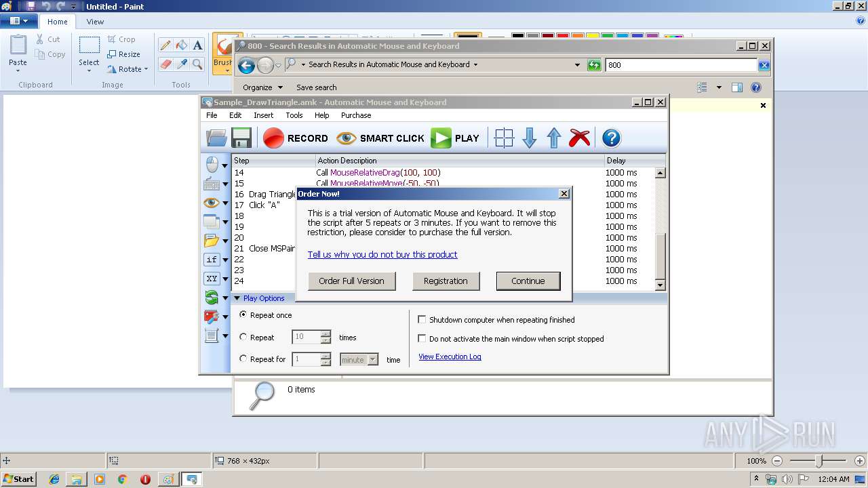Expand the address bar history dropdown
Image resolution: width=868 pixels, height=488 pixels.
577,65
